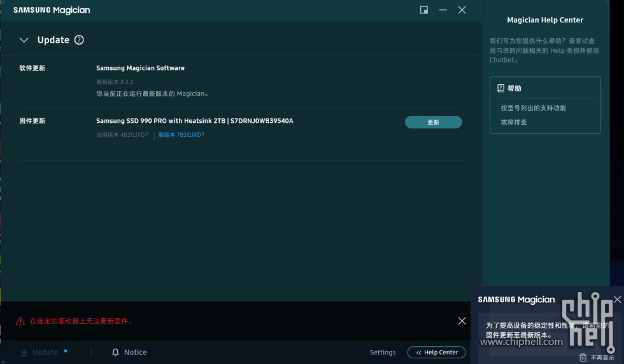Click the 当前版本 4B2QJXD7 text
The image size is (624, 364).
point(122,135)
